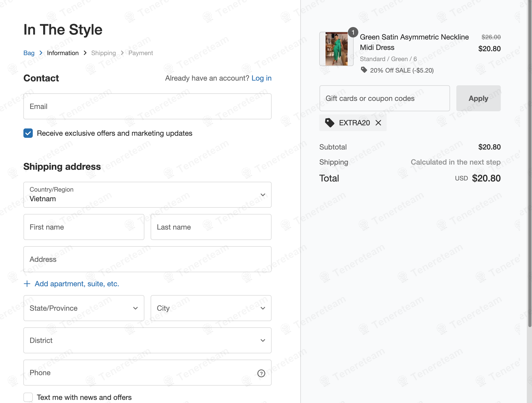This screenshot has height=403, width=532.
Task: Enable Text me with news and offers
Action: [x=28, y=397]
